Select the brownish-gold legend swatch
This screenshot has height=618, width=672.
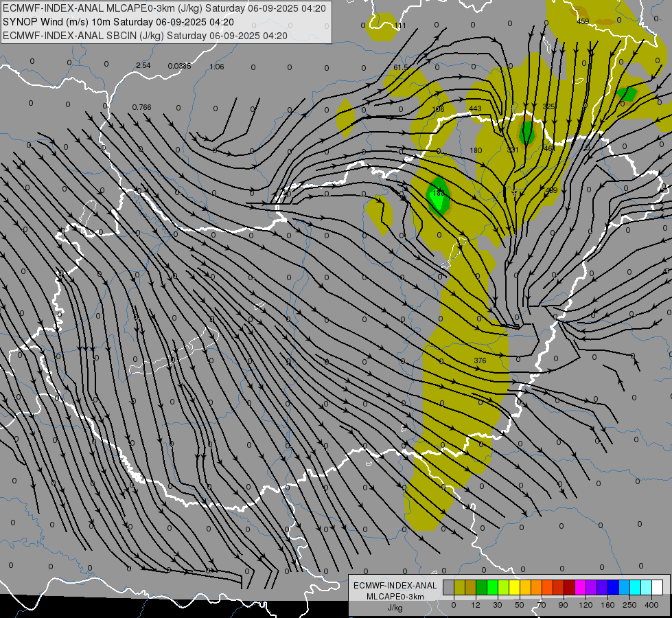tap(471, 587)
